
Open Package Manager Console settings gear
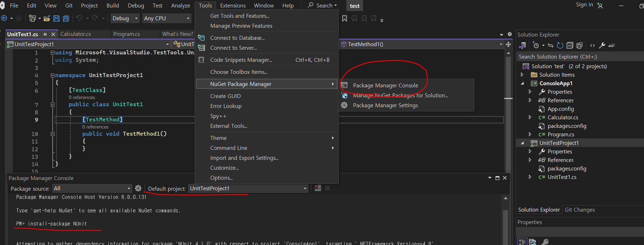(138, 188)
